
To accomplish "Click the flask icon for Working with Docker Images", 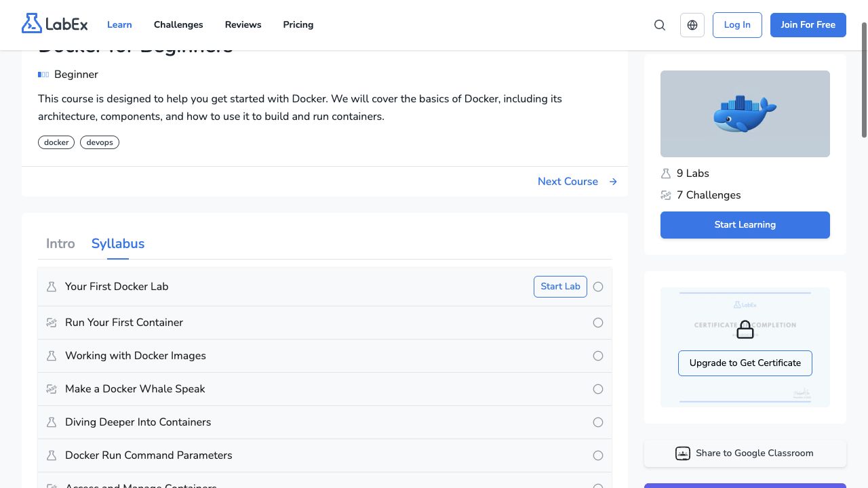I will click(52, 356).
